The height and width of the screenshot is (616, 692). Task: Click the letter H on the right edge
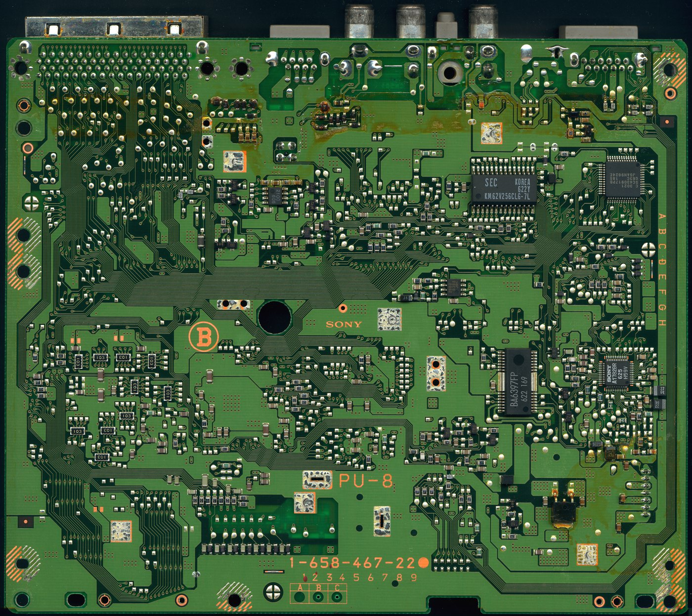pos(662,323)
